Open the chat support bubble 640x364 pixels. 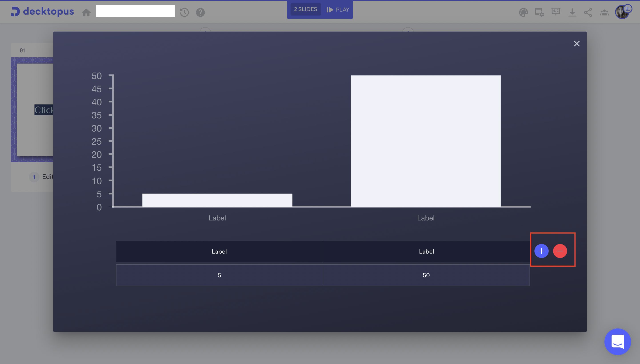pos(618,342)
